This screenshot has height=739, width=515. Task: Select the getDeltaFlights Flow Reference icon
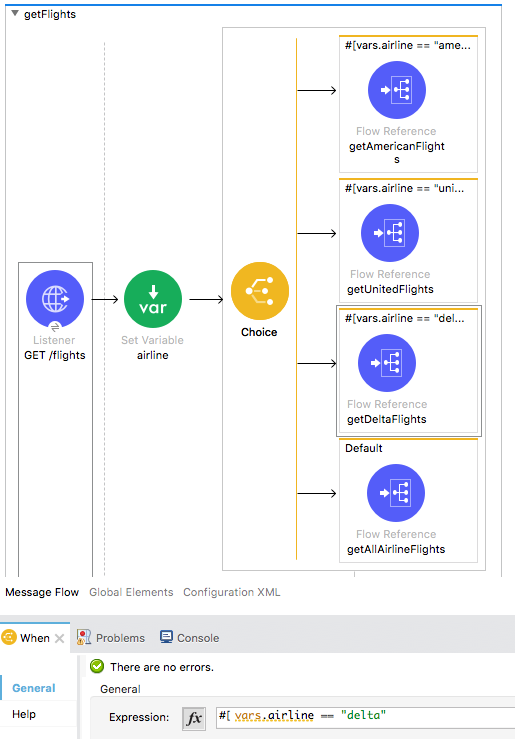(x=387, y=363)
